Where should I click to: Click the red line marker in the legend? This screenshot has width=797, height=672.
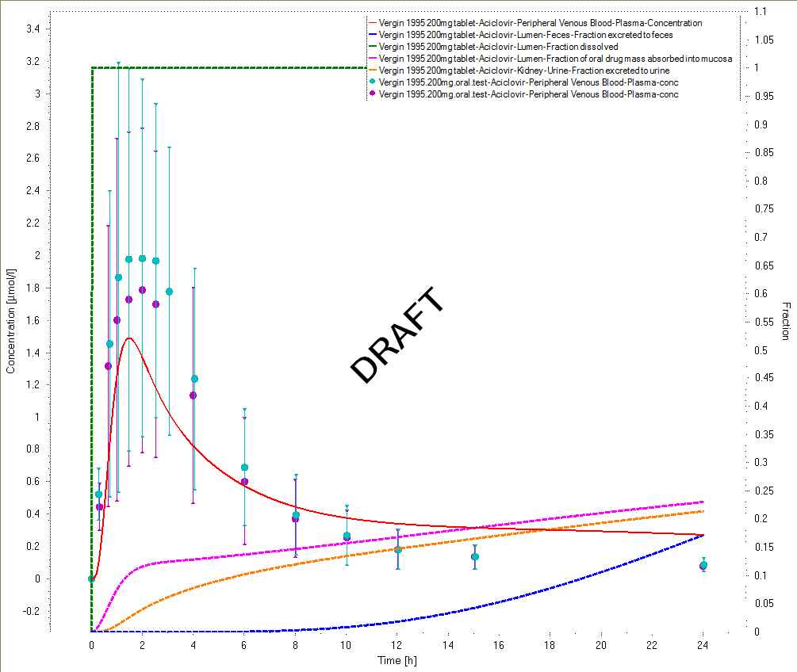click(374, 23)
